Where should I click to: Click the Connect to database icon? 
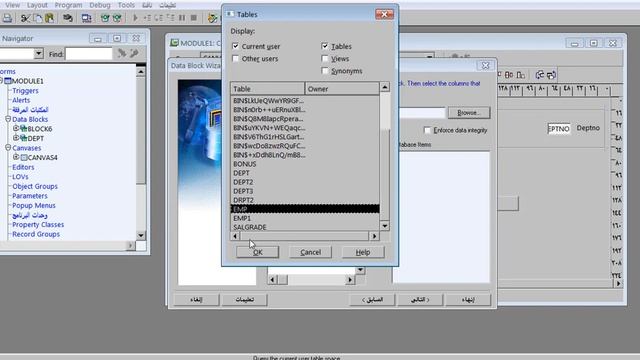coord(68,18)
